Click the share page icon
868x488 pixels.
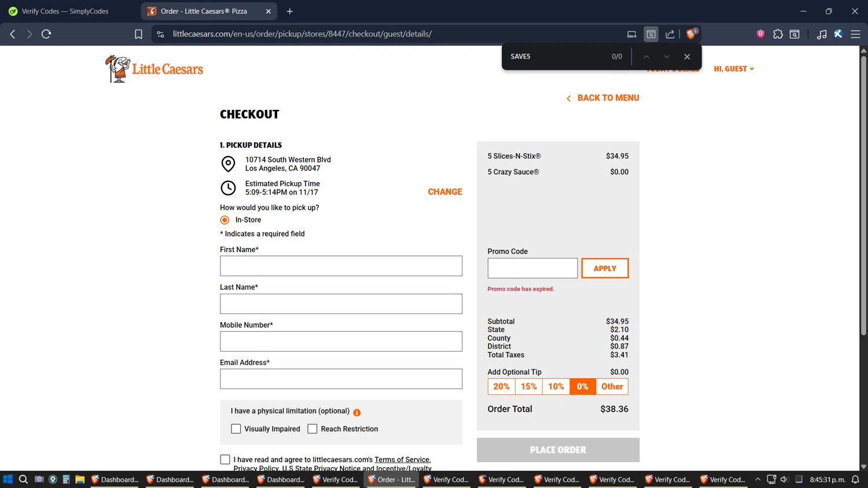670,34
